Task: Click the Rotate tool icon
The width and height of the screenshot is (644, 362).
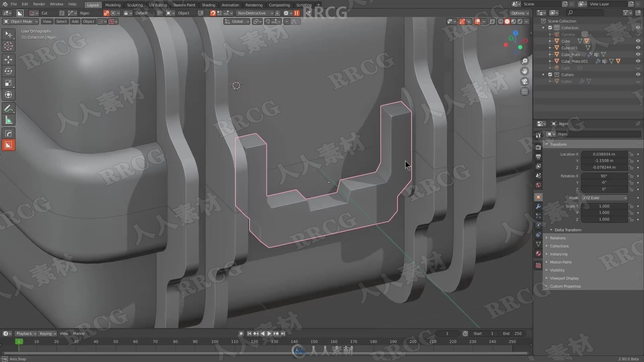Action: 8,71
